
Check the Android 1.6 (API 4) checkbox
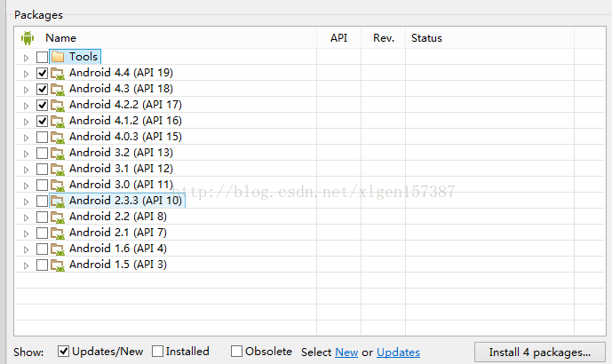tap(42, 249)
